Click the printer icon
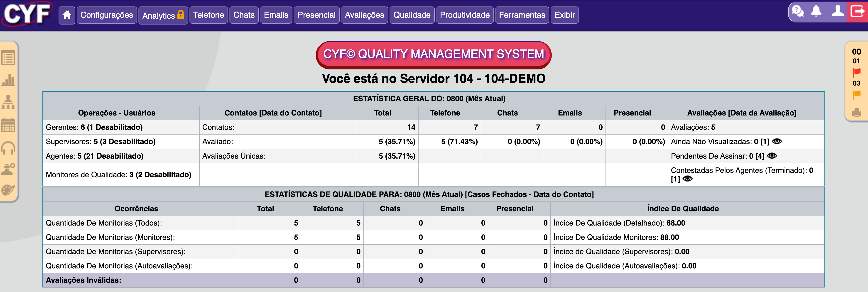The image size is (868, 292). pyautogui.click(x=857, y=113)
